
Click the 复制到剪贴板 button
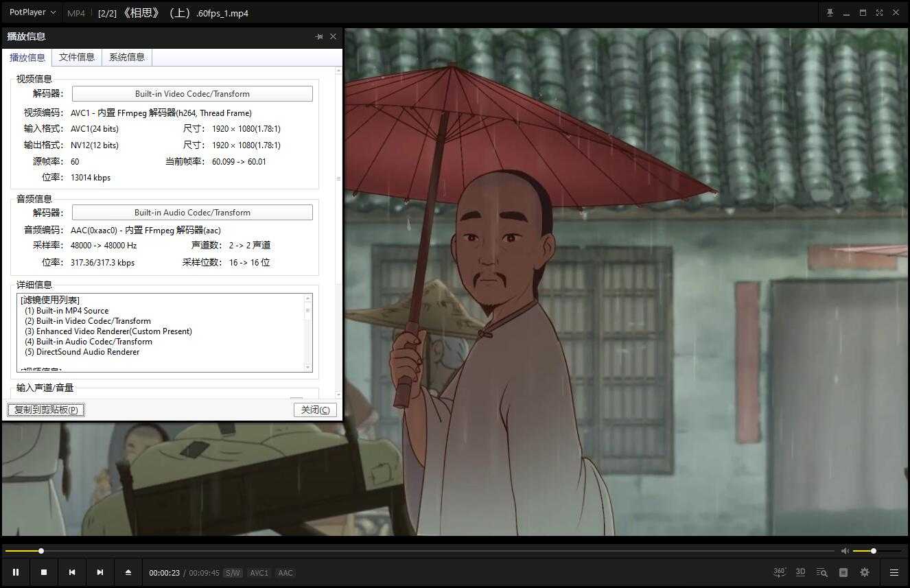tap(46, 410)
